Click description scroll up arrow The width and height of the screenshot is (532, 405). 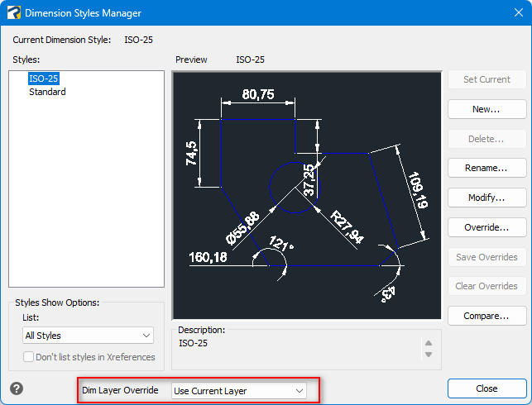(429, 343)
